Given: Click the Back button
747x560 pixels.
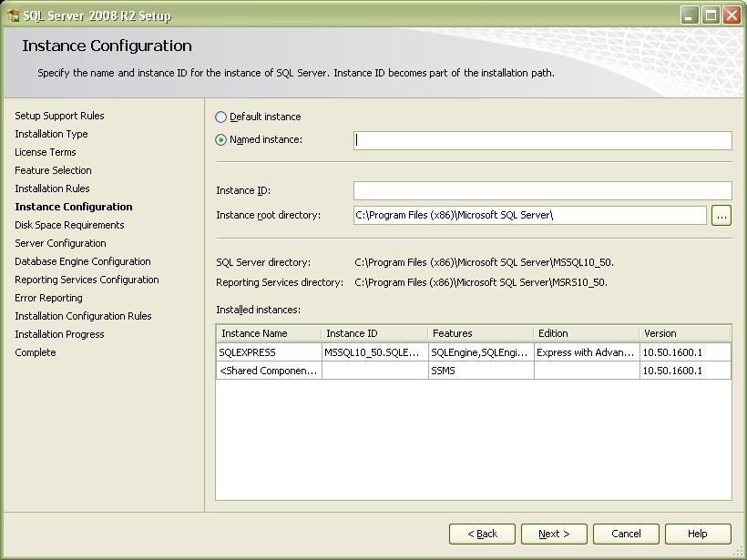Looking at the screenshot, I should tap(482, 534).
